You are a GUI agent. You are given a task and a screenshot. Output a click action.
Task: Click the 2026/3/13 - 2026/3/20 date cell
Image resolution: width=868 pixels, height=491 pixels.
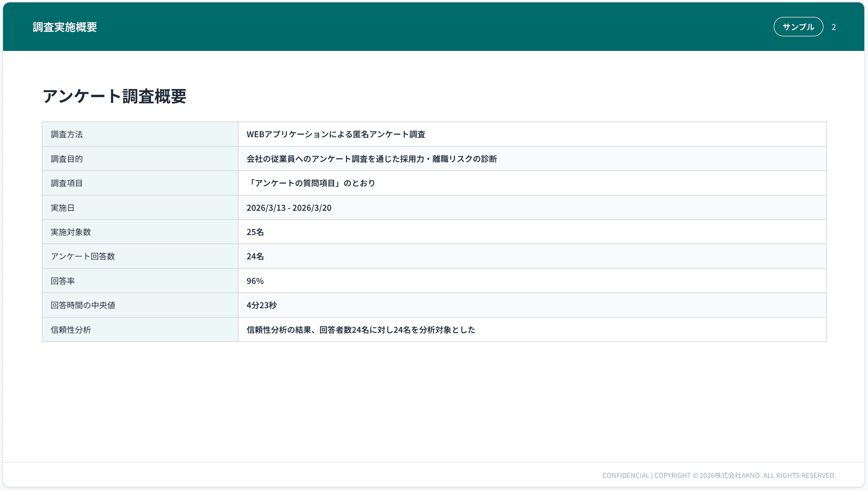(289, 207)
